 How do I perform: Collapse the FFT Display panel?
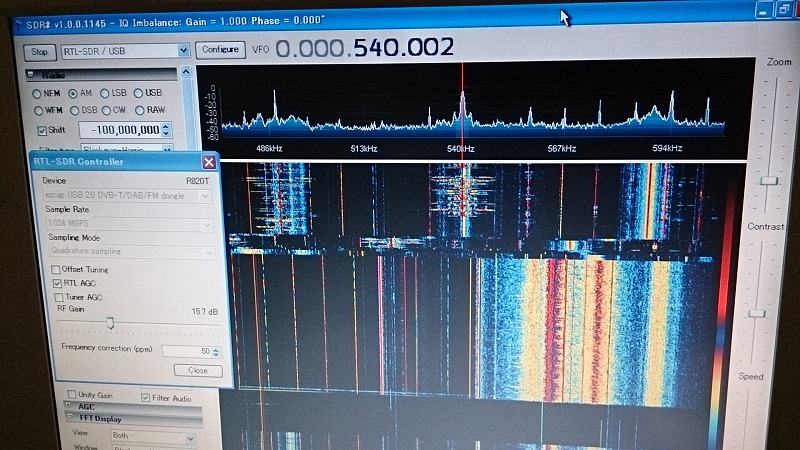click(70, 417)
